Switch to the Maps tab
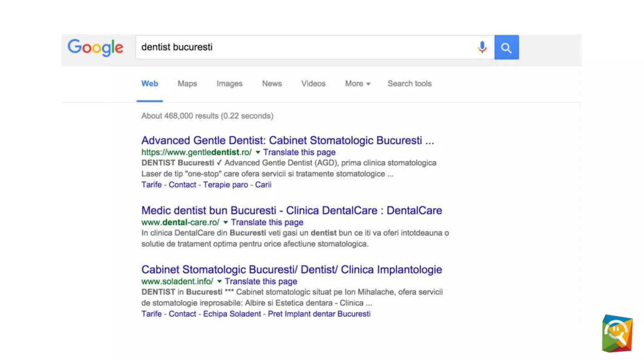This screenshot has width=644, height=362. click(x=187, y=84)
